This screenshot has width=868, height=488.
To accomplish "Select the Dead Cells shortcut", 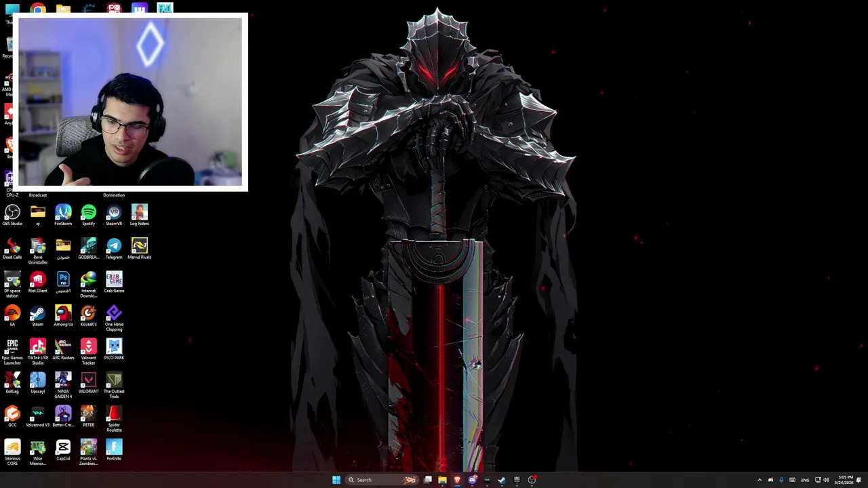I will [x=12, y=247].
